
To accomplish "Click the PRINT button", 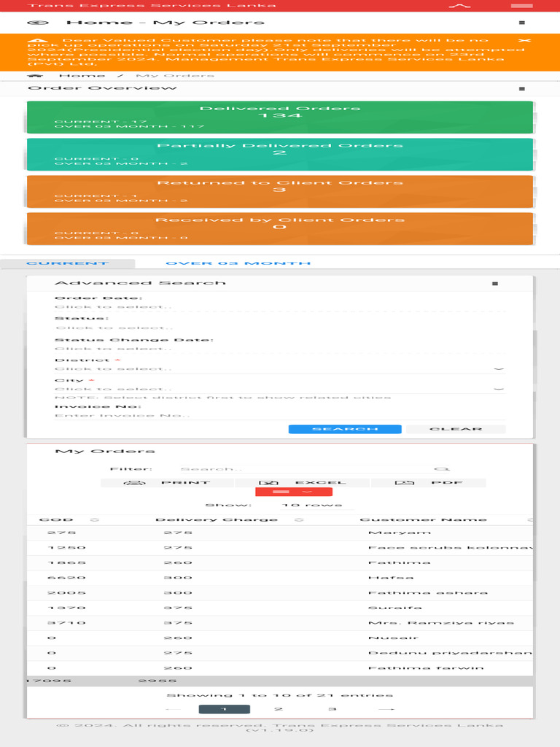I will (x=167, y=483).
